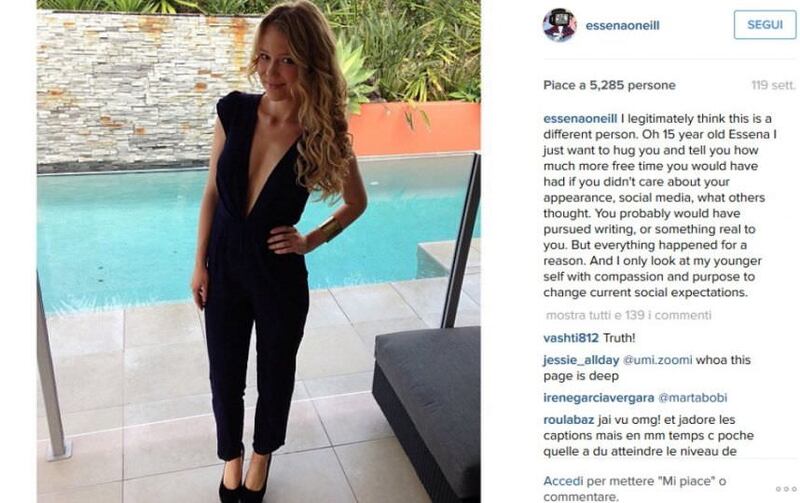Open mentioned user @martabobi

click(x=693, y=398)
